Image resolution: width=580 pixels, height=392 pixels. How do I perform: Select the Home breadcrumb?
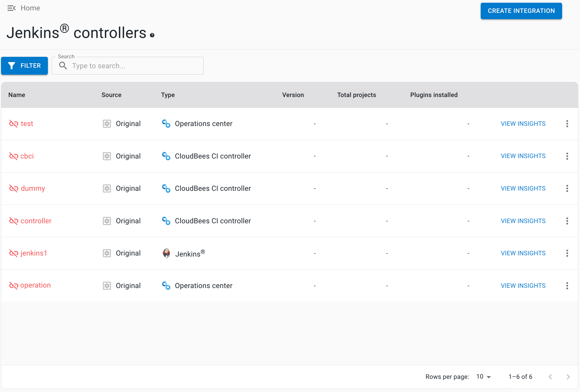(30, 8)
